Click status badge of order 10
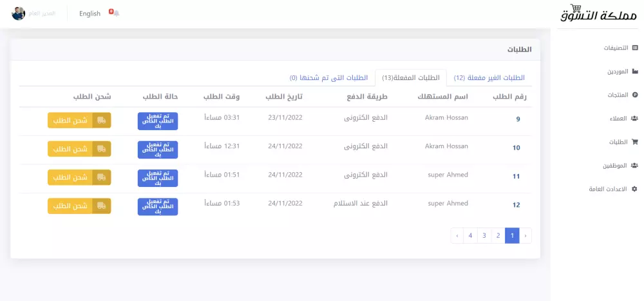This screenshot has height=301, width=644. [158, 150]
